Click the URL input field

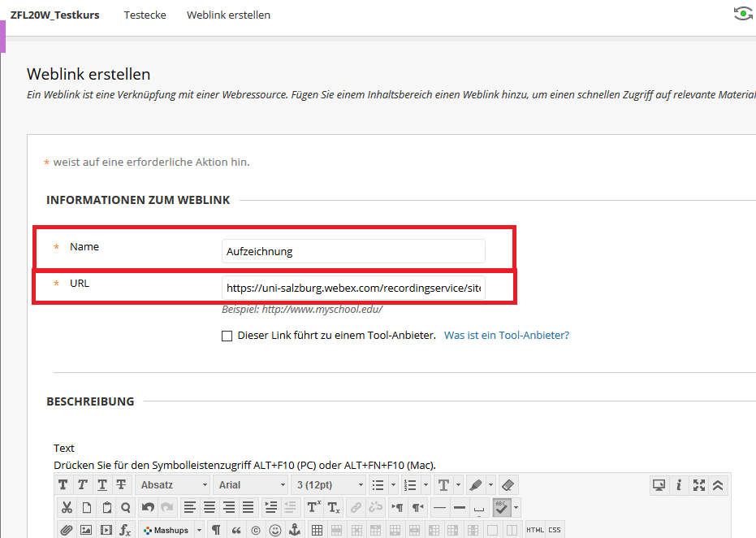pos(353,288)
